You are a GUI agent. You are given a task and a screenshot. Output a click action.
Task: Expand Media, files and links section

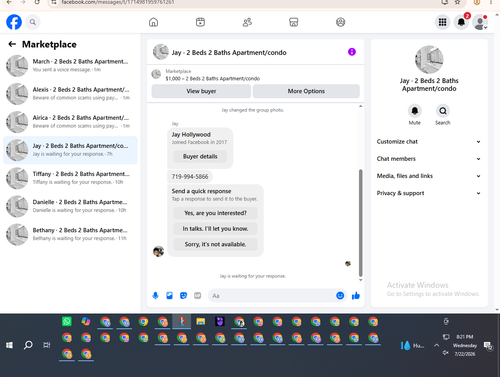tap(429, 176)
